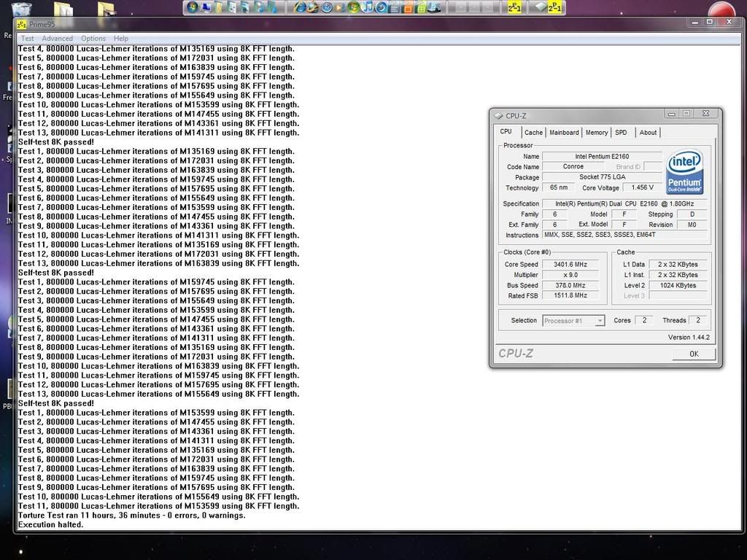Switch to the Mainboard tab in CPU-Z
The image size is (747, 560).
(x=564, y=133)
